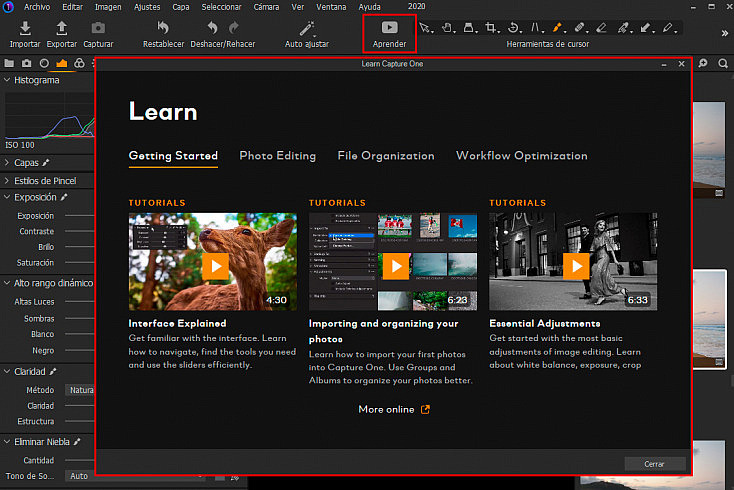Select the annotation pencil cursor tool

tap(668, 28)
